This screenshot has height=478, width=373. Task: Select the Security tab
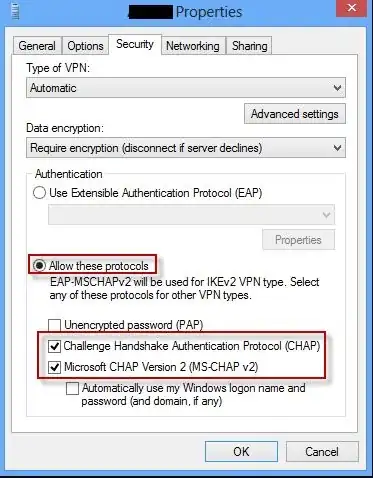[135, 44]
